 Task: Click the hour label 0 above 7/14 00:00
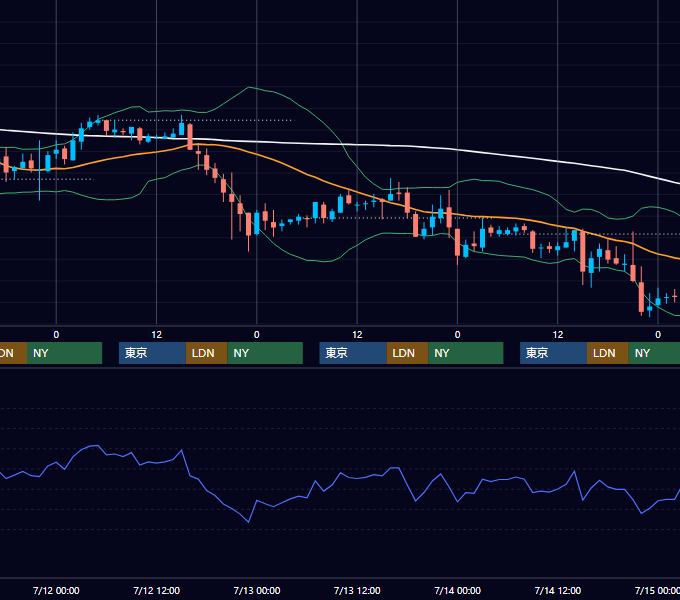click(x=457, y=335)
